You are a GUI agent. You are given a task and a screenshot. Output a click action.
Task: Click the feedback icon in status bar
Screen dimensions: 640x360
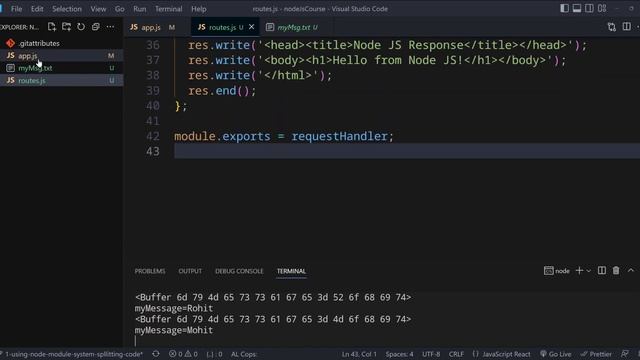[x=624, y=354]
